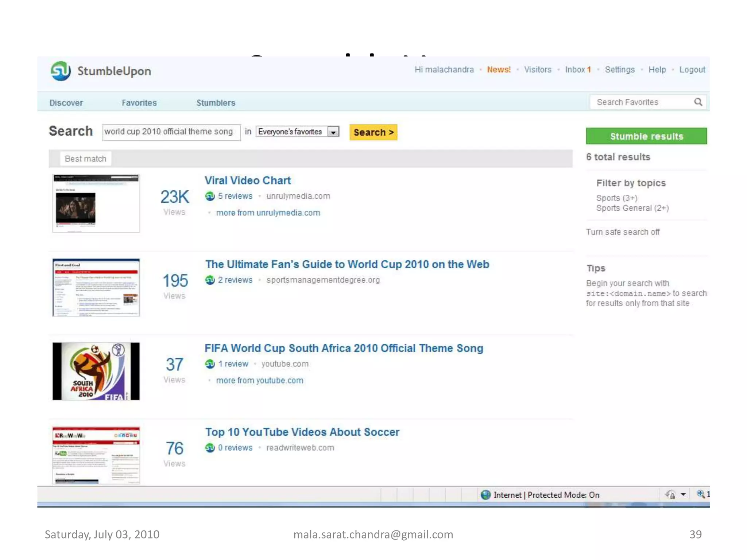Click the Viral Video Chart thumbnail
The width and height of the screenshot is (747, 560).
coord(96,203)
